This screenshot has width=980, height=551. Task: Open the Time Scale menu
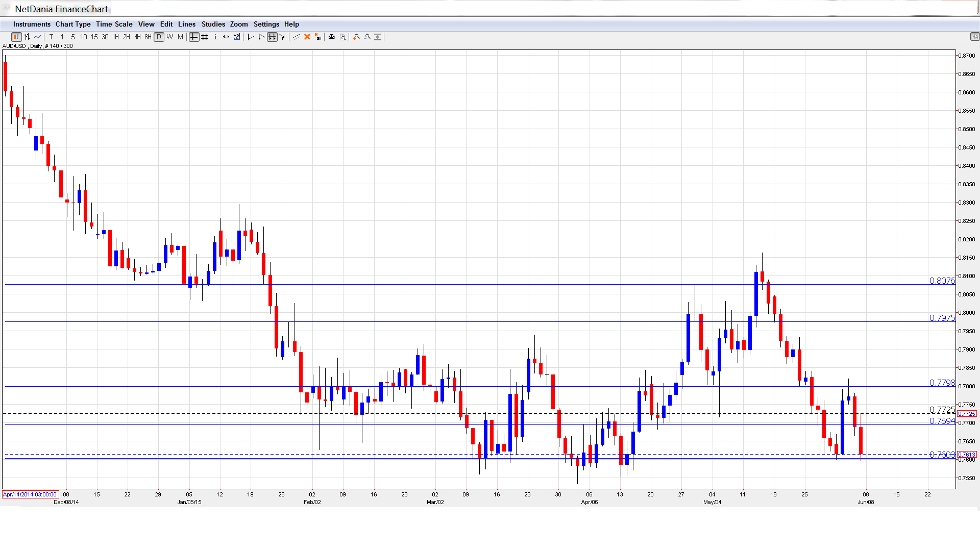[114, 24]
